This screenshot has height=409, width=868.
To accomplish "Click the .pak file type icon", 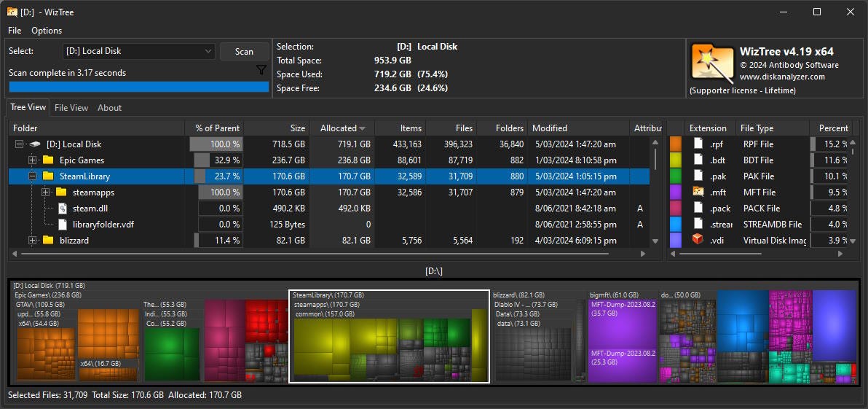I will (698, 176).
